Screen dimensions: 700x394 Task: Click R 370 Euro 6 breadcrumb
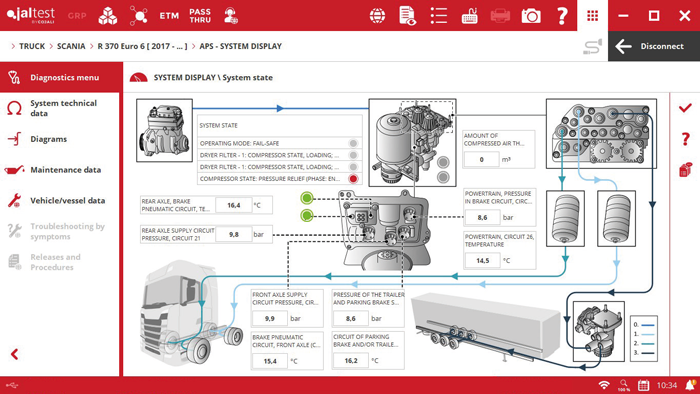tap(142, 46)
